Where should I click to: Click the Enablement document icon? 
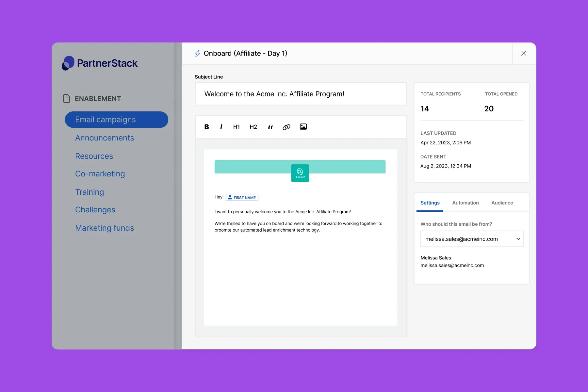point(67,98)
